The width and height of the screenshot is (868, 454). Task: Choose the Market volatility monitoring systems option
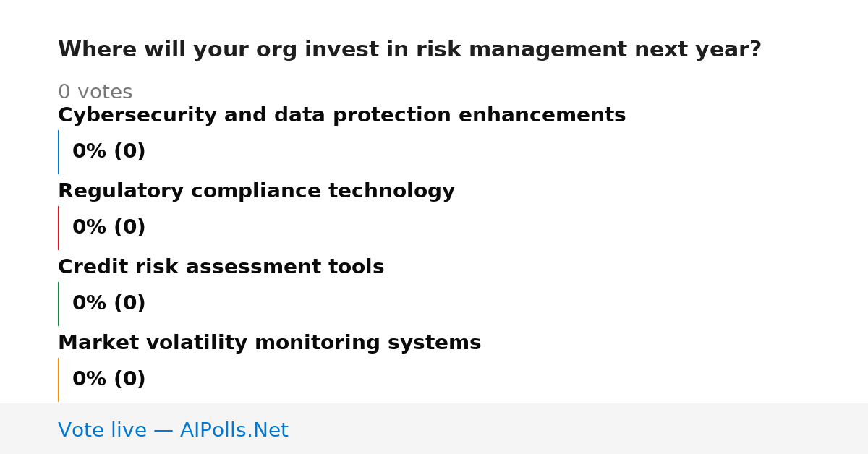tap(269, 343)
